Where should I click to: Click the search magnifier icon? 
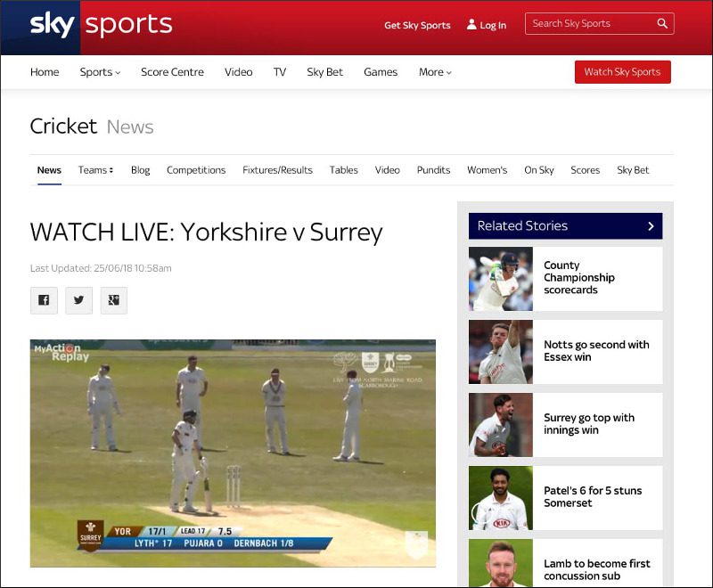pyautogui.click(x=662, y=24)
